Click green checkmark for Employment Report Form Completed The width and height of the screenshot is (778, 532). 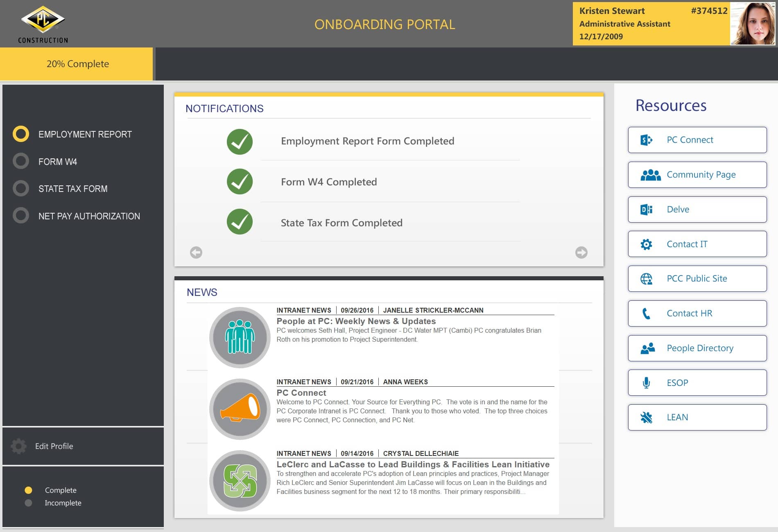point(240,142)
